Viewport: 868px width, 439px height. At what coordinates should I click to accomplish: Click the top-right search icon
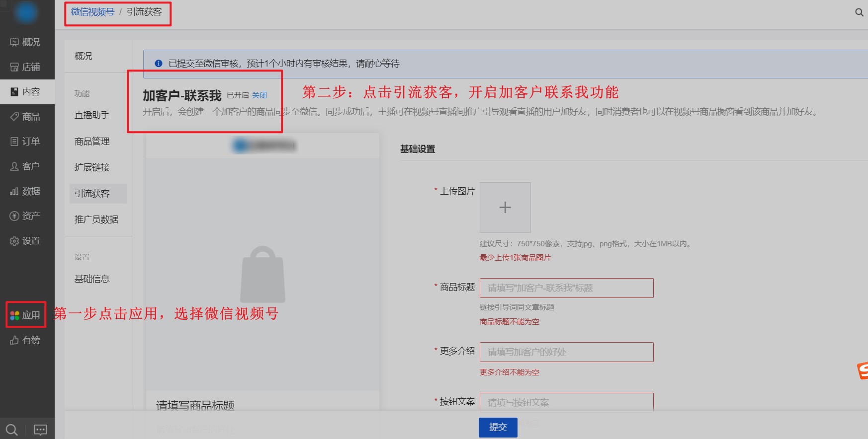click(859, 12)
